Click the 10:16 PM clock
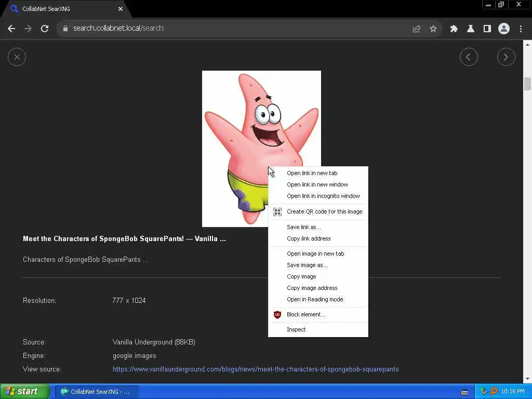This screenshot has width=532, height=399. pyautogui.click(x=513, y=392)
